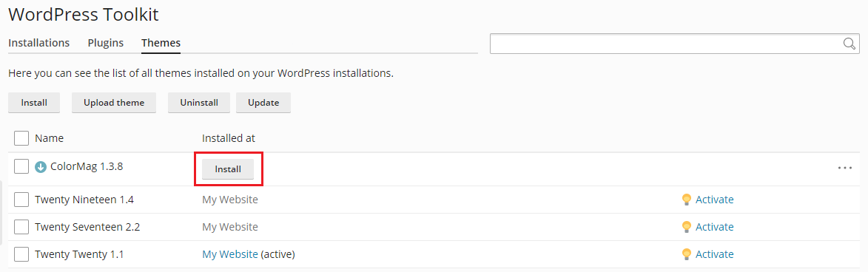Switch to the Installations tab
The width and height of the screenshot is (868, 272).
click(x=38, y=43)
